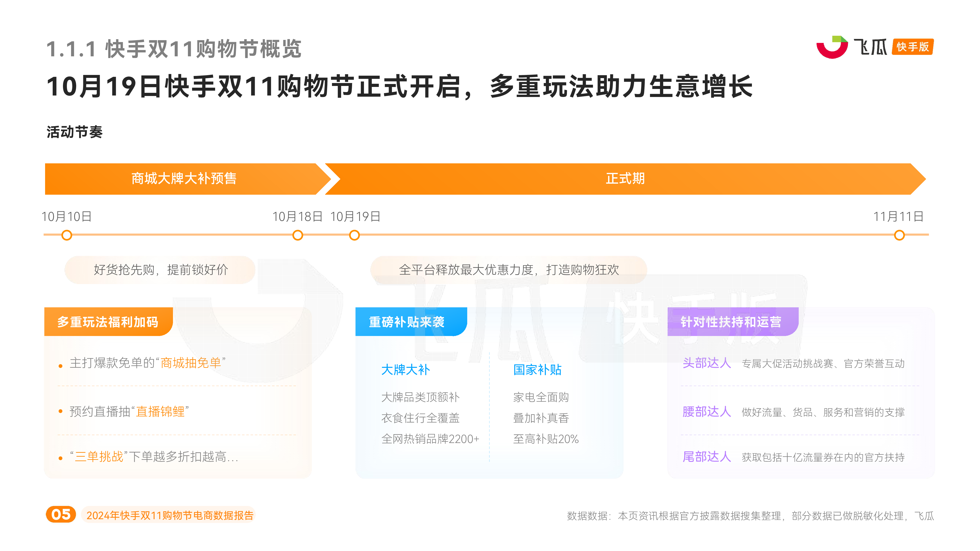Image resolution: width=980 pixels, height=551 pixels.
Task: Click the 1.1.1 快手双11购物节概览 section title
Action: click(x=174, y=49)
